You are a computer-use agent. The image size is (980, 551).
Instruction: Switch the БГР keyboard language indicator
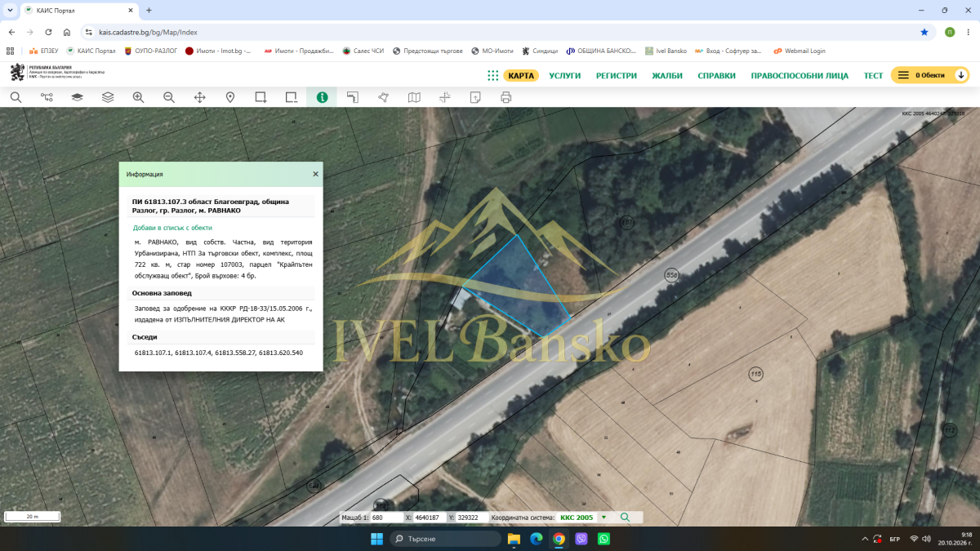point(895,539)
